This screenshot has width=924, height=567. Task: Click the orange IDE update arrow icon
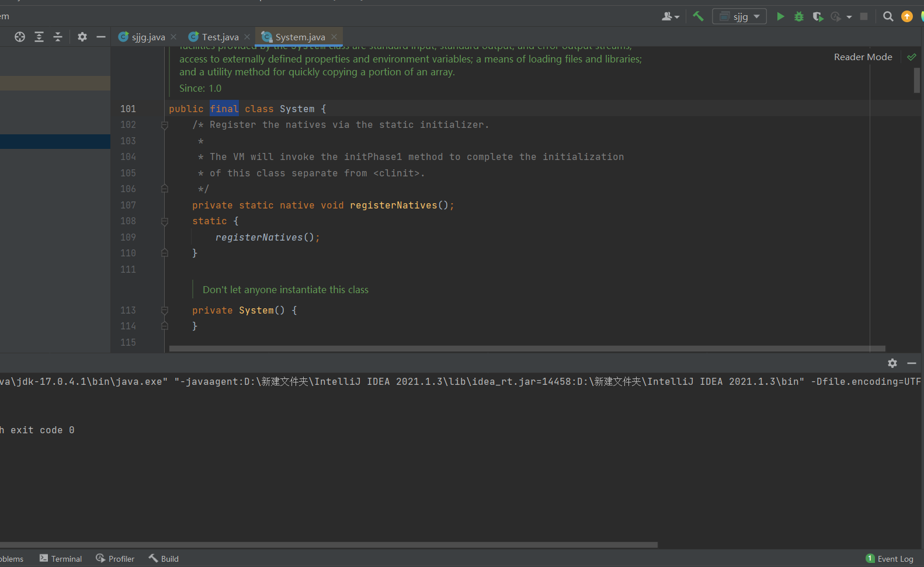coord(906,16)
